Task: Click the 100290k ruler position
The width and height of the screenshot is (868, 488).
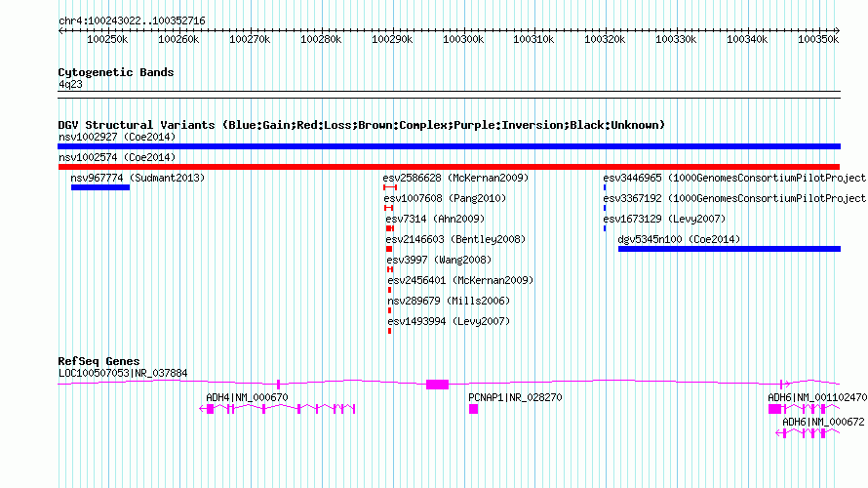Action: point(392,39)
